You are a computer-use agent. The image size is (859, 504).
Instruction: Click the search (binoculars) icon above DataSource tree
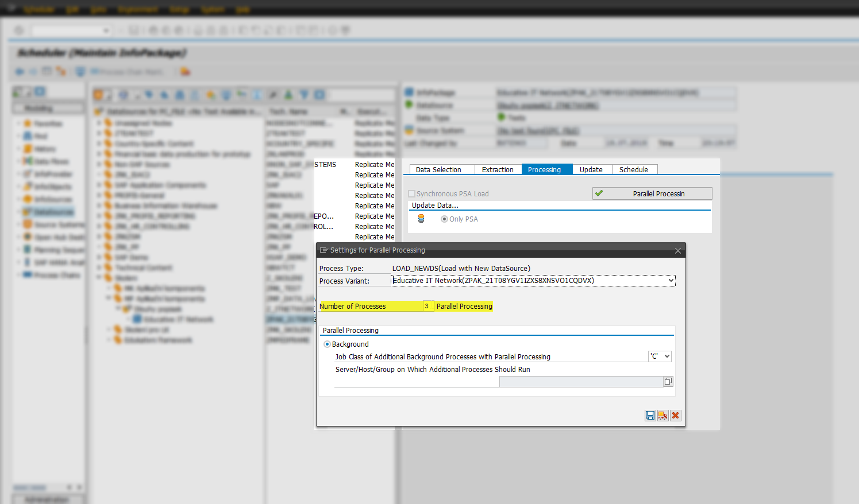[x=148, y=94]
